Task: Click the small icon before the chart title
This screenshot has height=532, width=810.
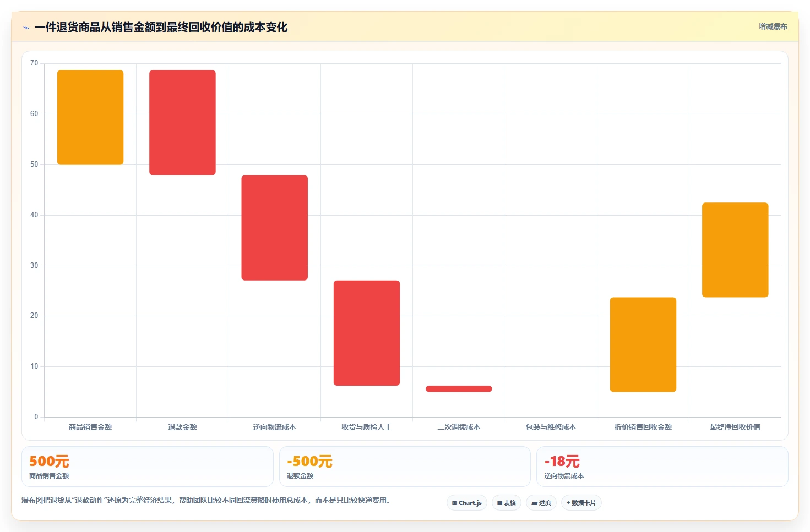Action: (x=26, y=28)
